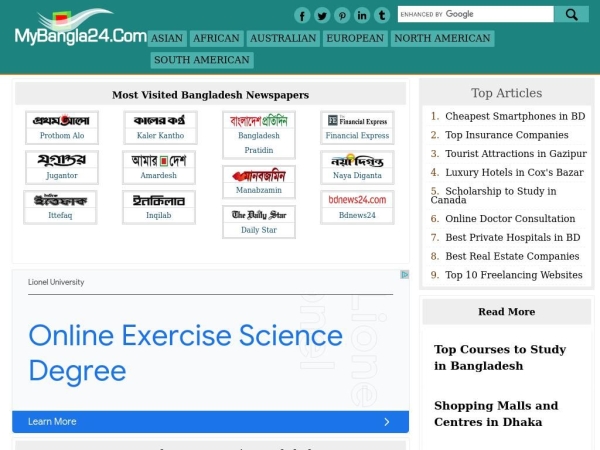Open the Naya Diganta text link
600x450 pixels.
[x=357, y=175]
